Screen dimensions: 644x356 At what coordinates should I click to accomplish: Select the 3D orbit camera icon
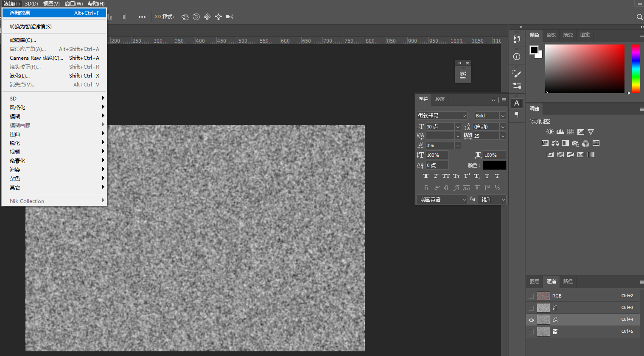[185, 17]
